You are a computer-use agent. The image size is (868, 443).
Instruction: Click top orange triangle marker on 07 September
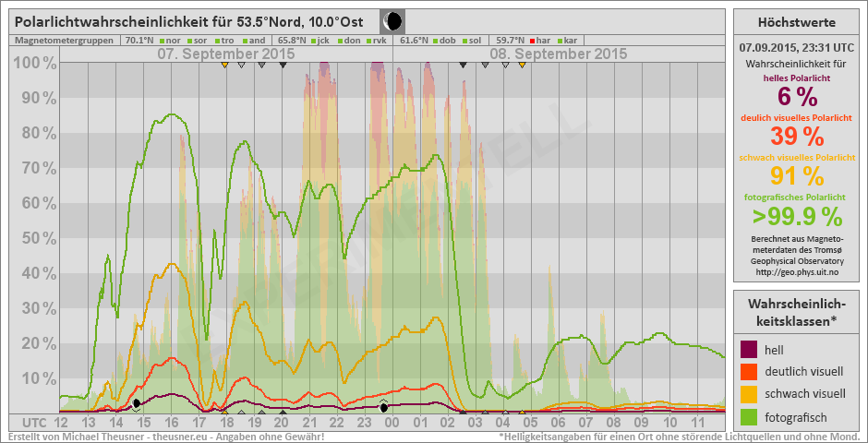point(224,65)
